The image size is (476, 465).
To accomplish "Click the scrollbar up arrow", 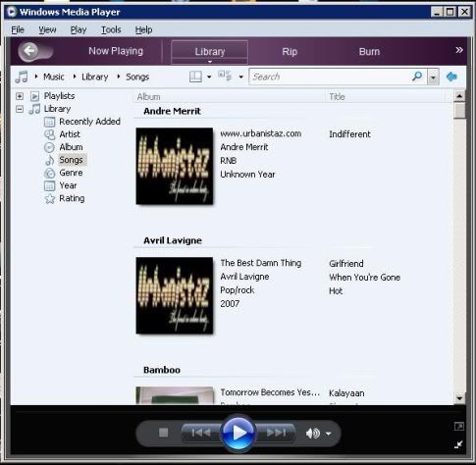I will [x=459, y=96].
